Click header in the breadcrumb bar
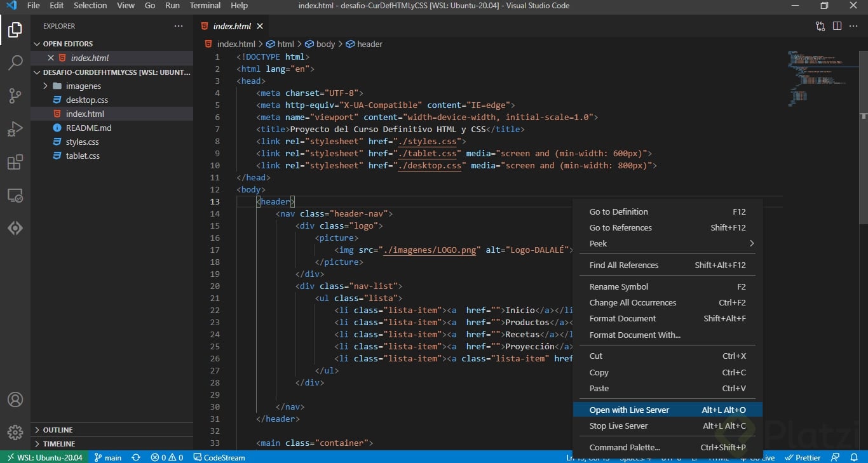Screen dimensions: 868x463 click(364, 44)
